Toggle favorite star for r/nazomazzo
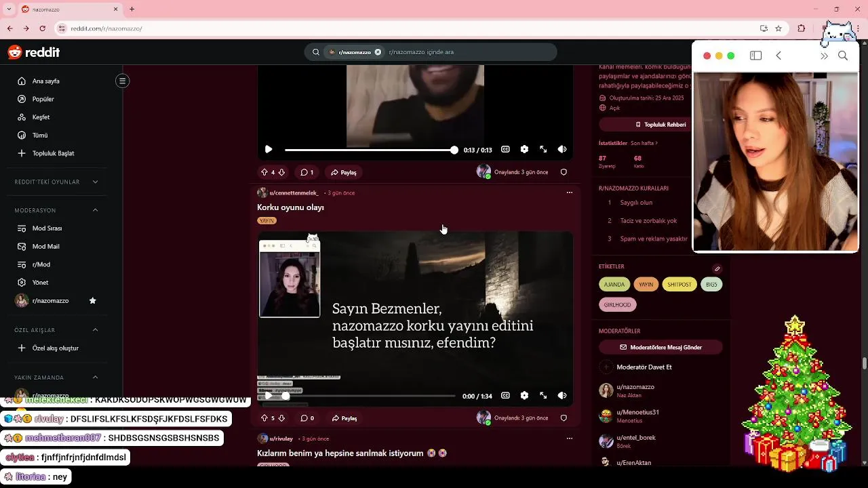Image resolution: width=868 pixels, height=488 pixels. 93,300
